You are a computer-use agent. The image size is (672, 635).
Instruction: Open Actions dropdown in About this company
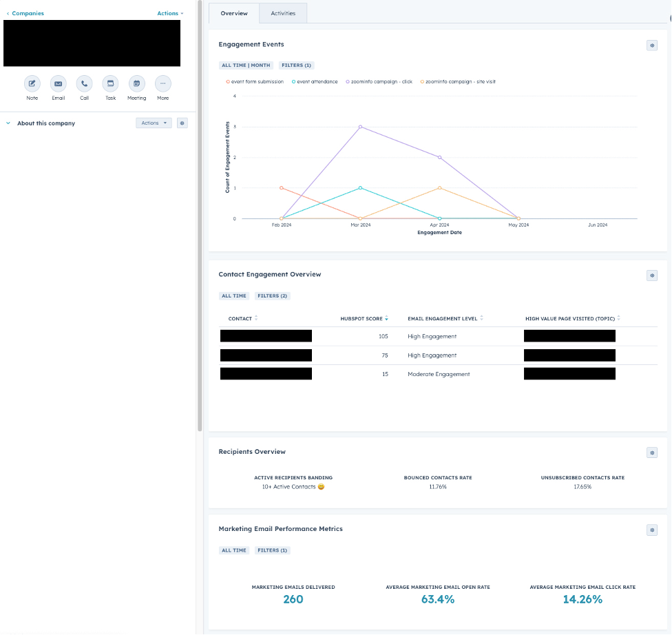[154, 123]
